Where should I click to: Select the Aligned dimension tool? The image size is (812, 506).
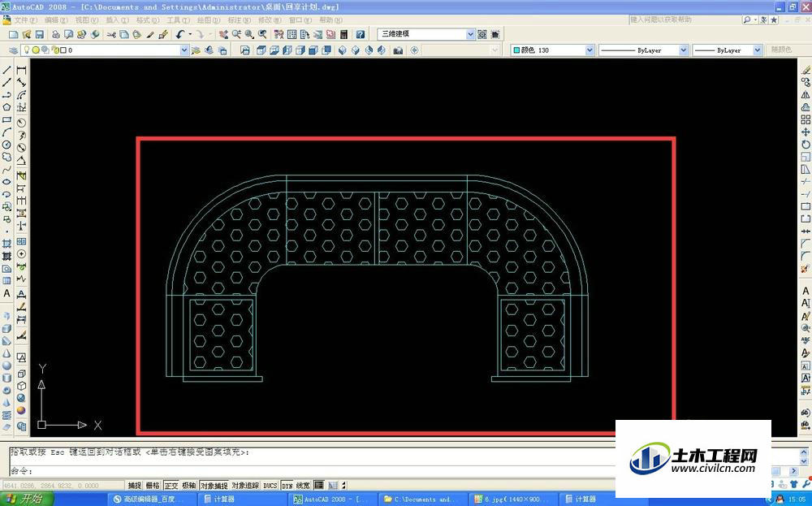pos(21,82)
